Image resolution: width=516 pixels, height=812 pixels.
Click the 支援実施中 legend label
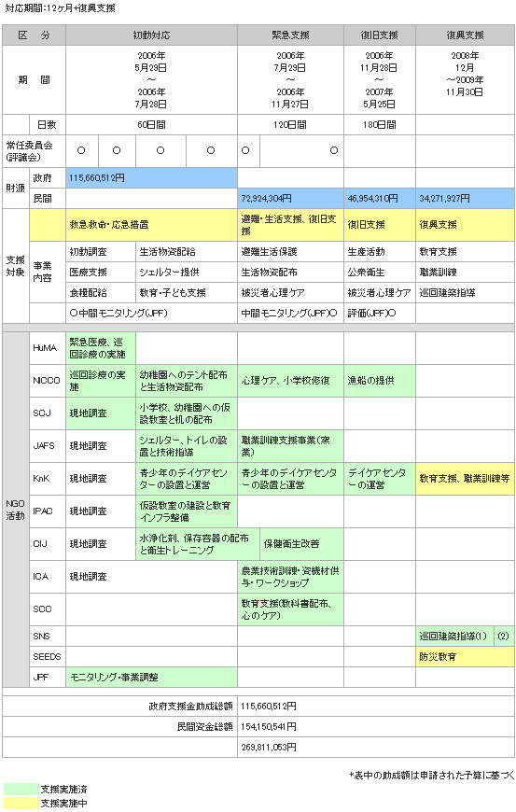(x=64, y=803)
